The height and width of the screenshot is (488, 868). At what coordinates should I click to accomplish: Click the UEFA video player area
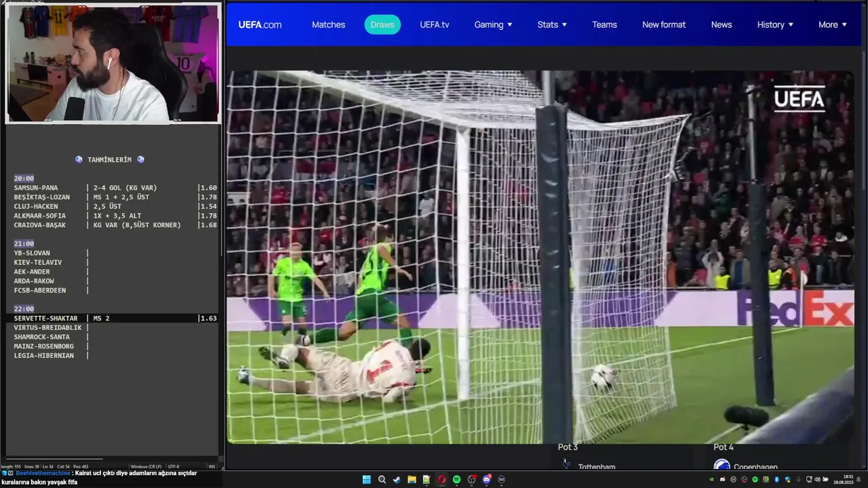[540, 257]
